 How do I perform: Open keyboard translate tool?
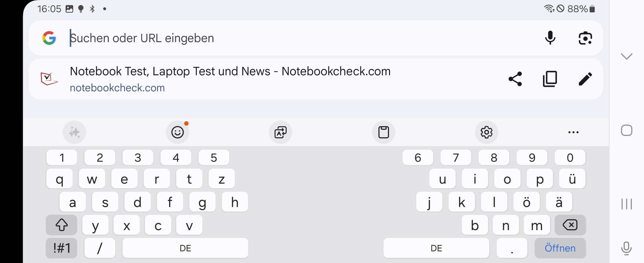[280, 132]
